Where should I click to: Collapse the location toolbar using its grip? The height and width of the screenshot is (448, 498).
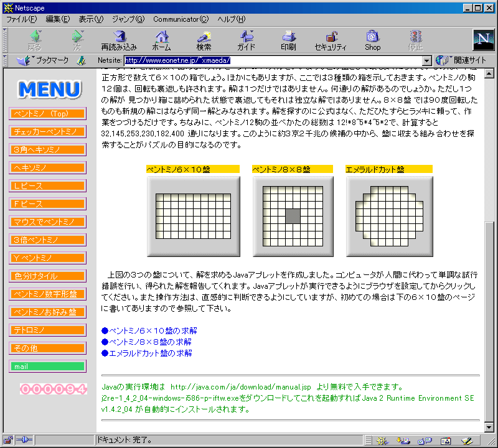(5, 60)
